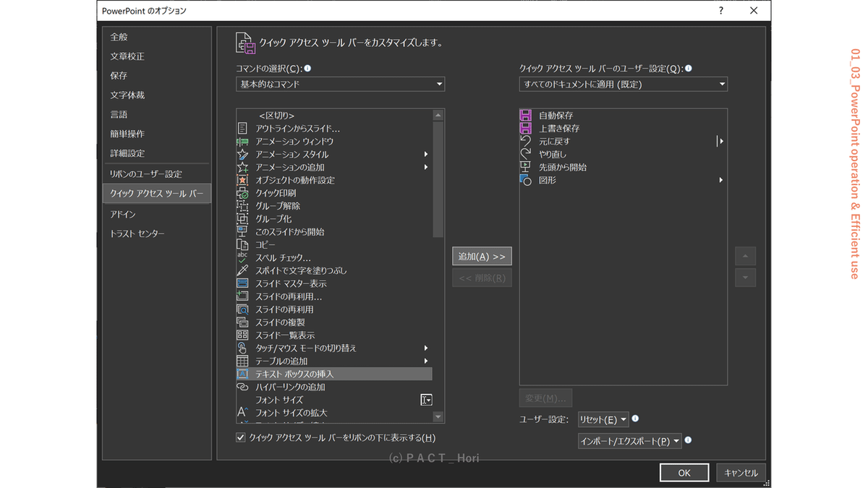Viewport: 868px width, 488px height.
Task: Select 図形 shapes icon in right list
Action: point(526,180)
